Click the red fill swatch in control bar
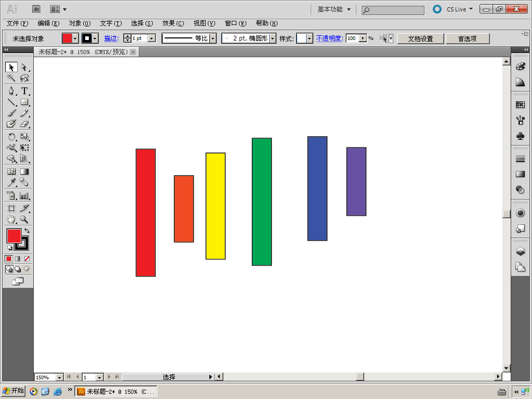This screenshot has width=532, height=399. 67,38
